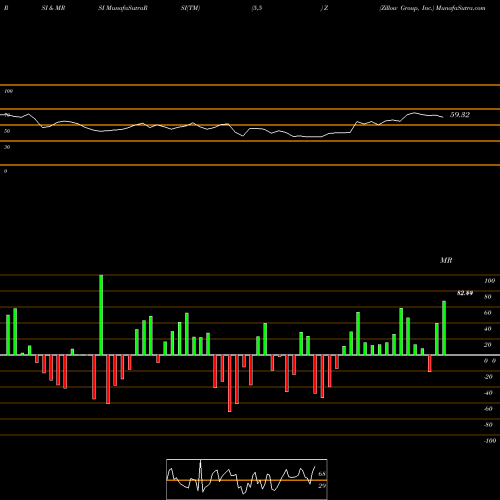The image size is (500, 500).
Task: Click the last green MR bar near 82.89
Action: tap(444, 328)
